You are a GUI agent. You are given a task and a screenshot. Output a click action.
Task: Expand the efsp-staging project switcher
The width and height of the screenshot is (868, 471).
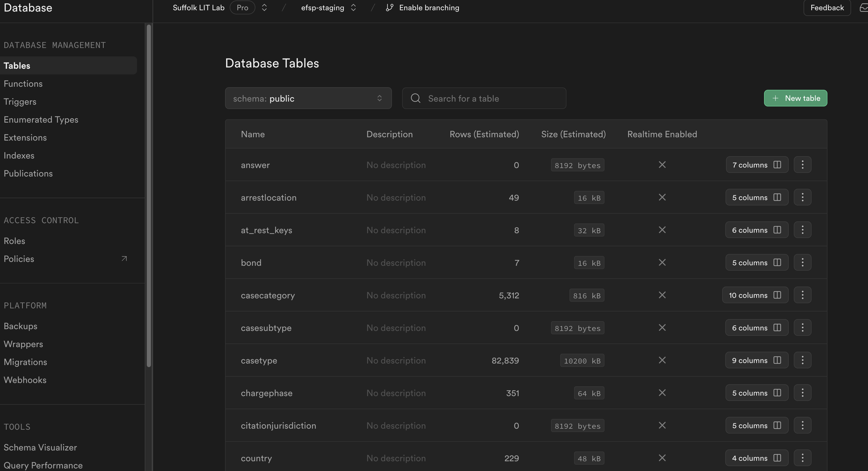(x=353, y=8)
